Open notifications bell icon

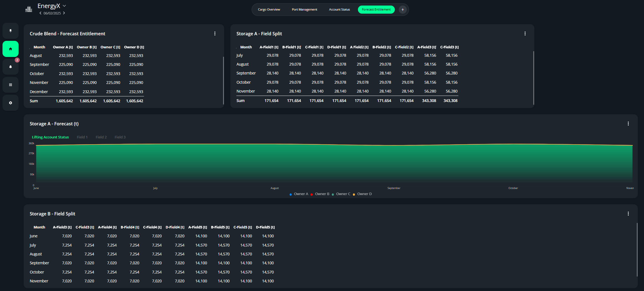click(x=11, y=67)
